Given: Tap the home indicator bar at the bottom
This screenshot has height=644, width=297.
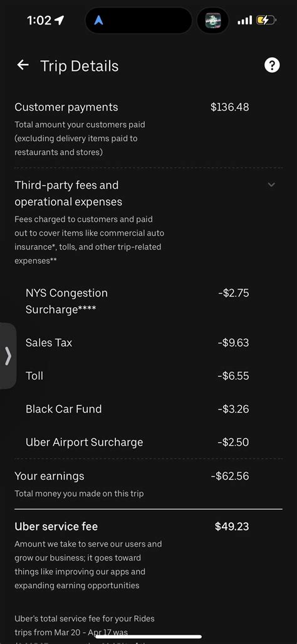Looking at the screenshot, I should point(148,637).
